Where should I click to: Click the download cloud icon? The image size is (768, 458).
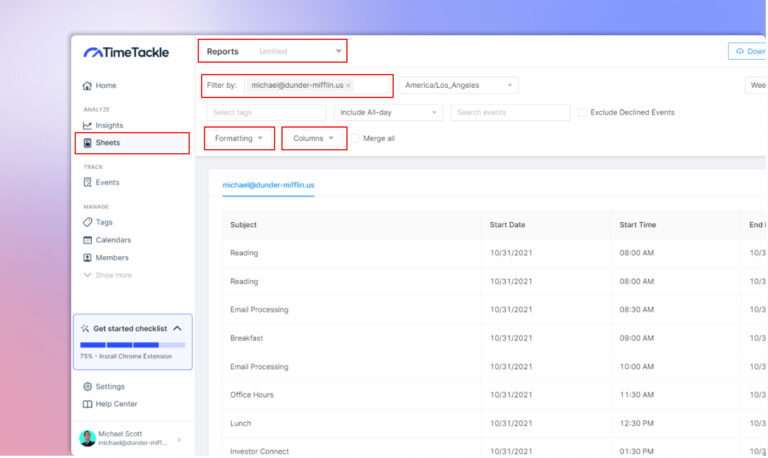pyautogui.click(x=740, y=51)
